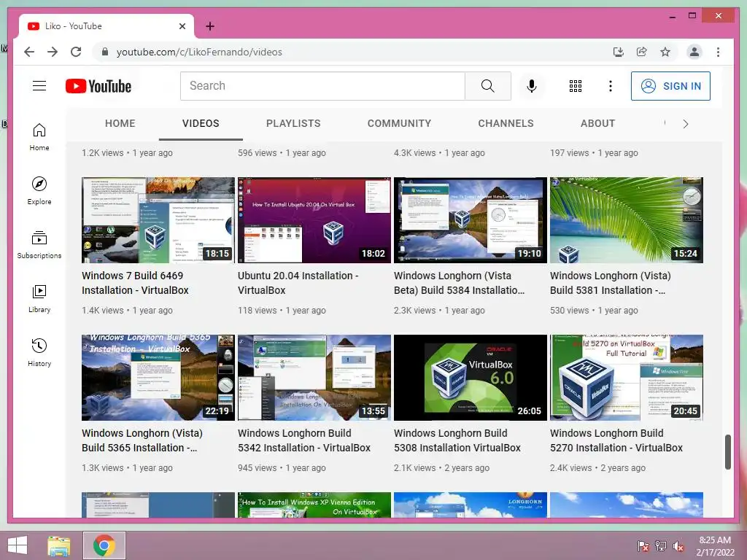Start voice search with microphone icon
747x560 pixels.
point(532,86)
